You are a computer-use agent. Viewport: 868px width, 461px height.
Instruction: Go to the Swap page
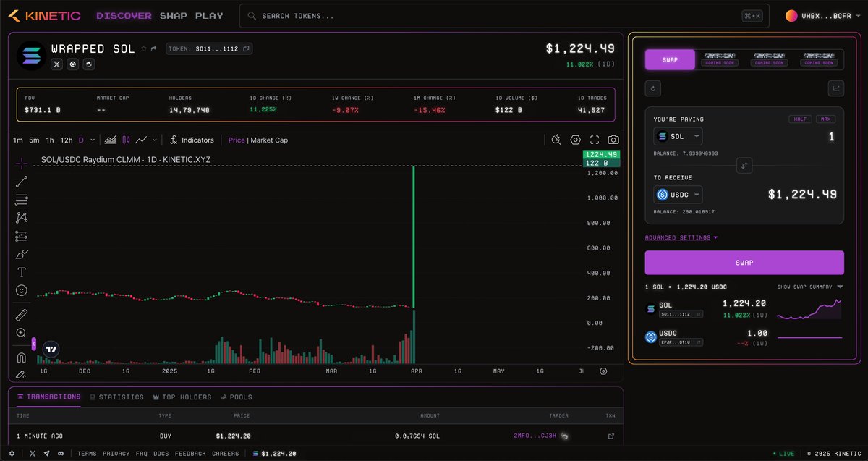(x=174, y=15)
